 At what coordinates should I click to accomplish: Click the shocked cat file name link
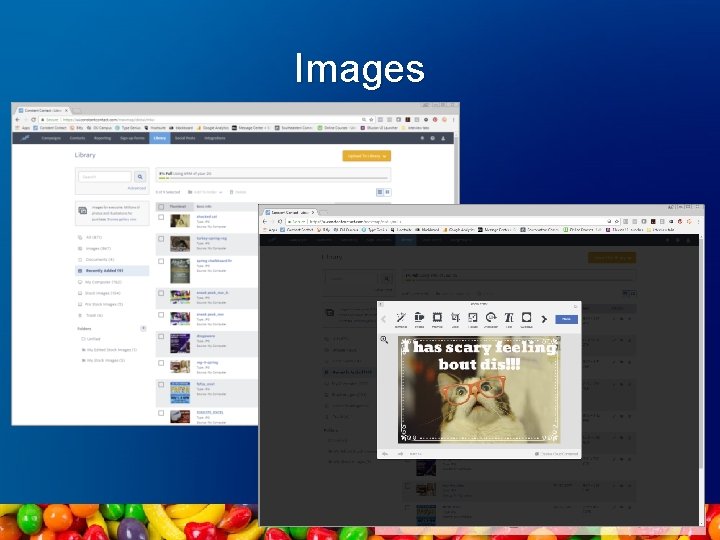pos(207,216)
